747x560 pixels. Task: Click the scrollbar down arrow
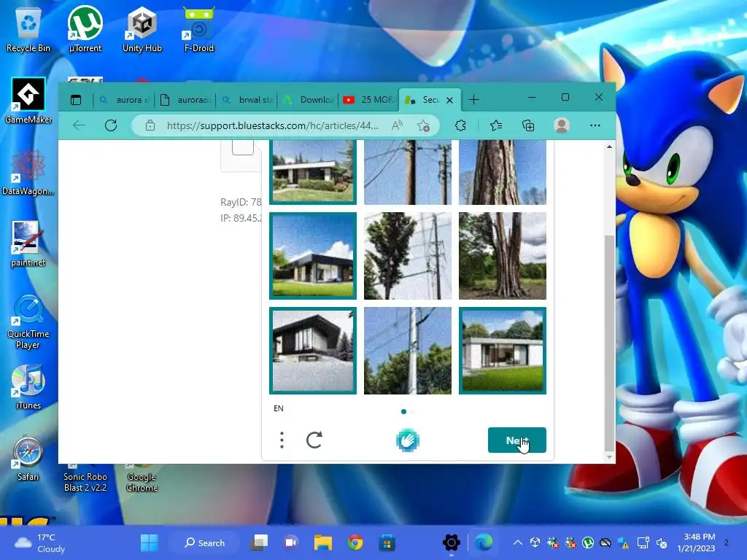coord(609,457)
